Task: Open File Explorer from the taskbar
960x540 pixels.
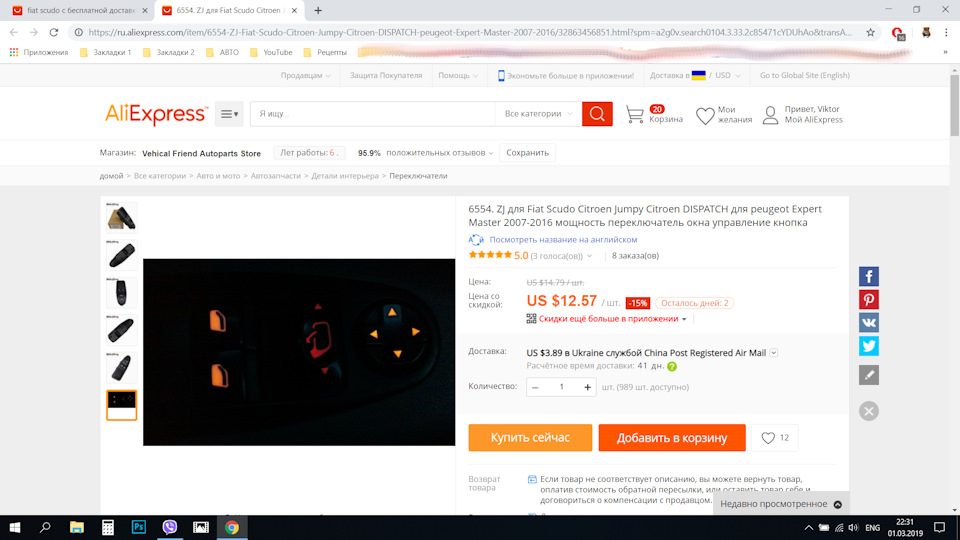Action: [77, 527]
